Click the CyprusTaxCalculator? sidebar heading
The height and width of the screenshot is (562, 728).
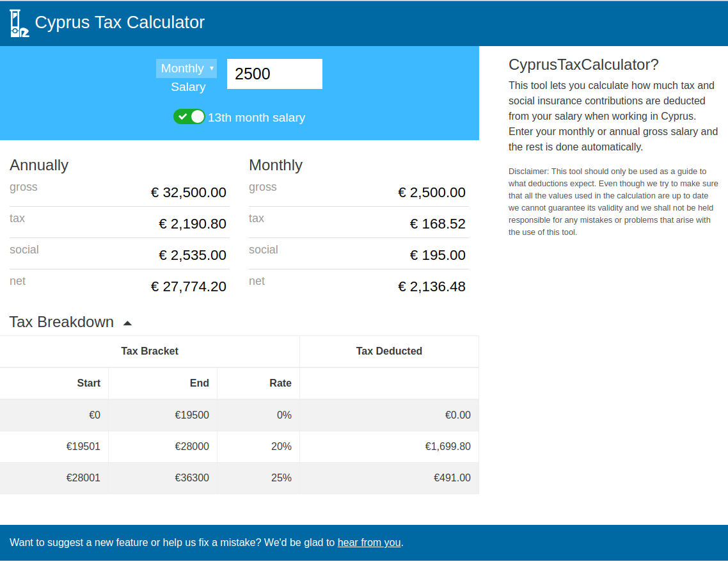pyautogui.click(x=583, y=65)
